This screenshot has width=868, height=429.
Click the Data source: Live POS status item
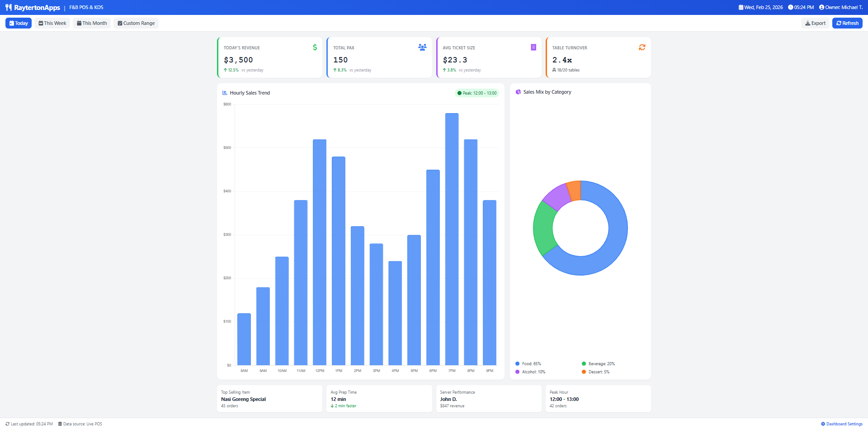80,424
